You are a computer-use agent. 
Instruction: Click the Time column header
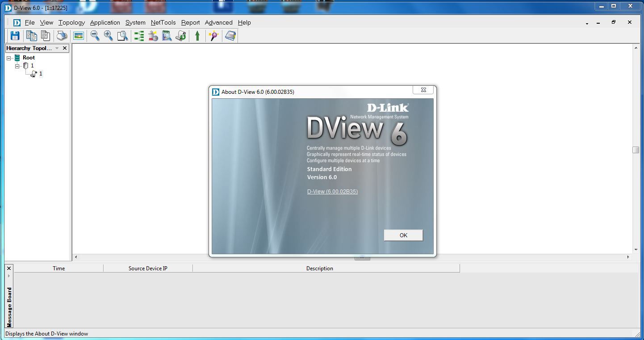[59, 269]
